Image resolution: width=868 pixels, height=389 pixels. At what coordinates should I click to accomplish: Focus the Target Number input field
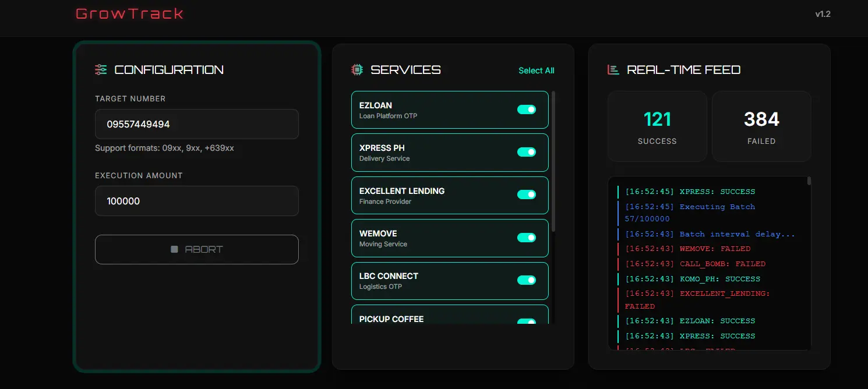pyautogui.click(x=197, y=124)
